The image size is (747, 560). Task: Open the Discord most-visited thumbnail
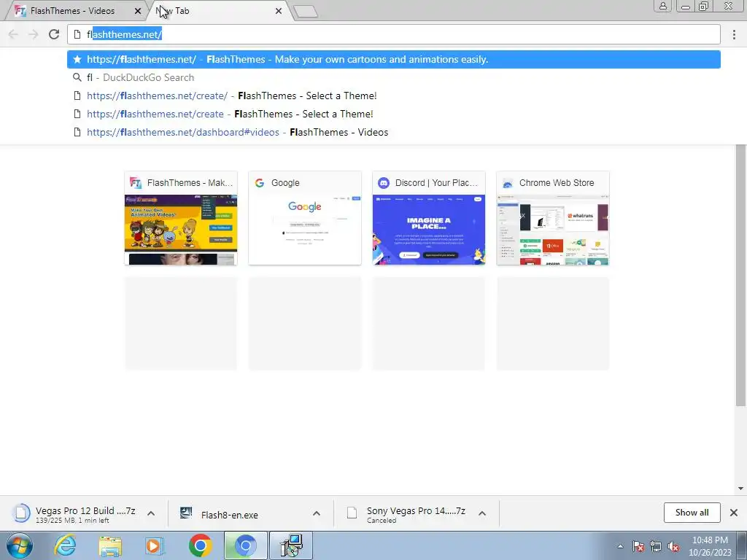tap(429, 218)
